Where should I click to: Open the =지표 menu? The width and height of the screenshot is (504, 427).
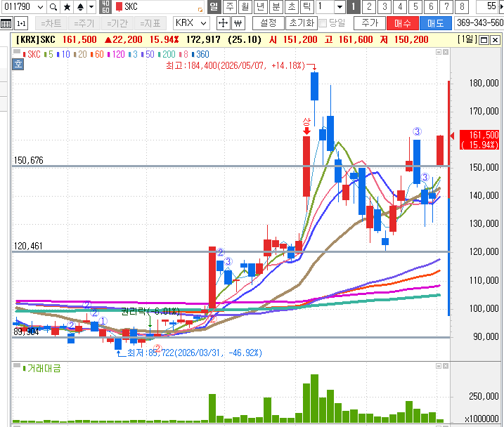tap(150, 23)
